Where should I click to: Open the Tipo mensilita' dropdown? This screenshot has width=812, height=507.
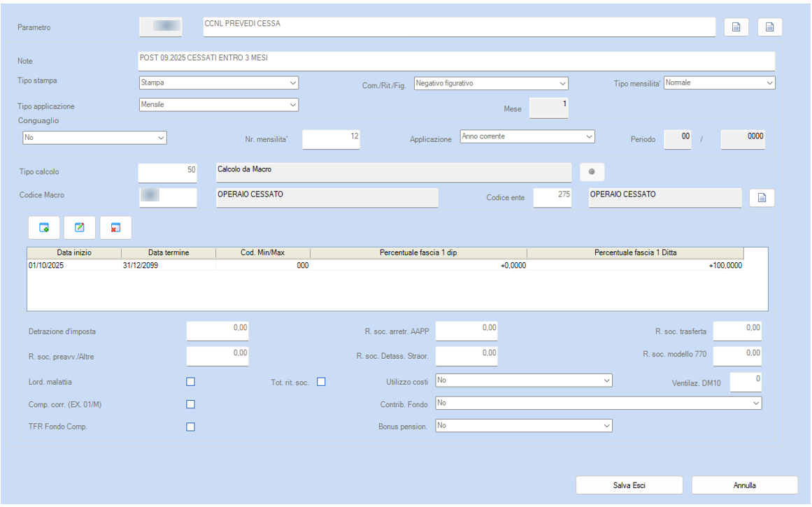tap(719, 83)
